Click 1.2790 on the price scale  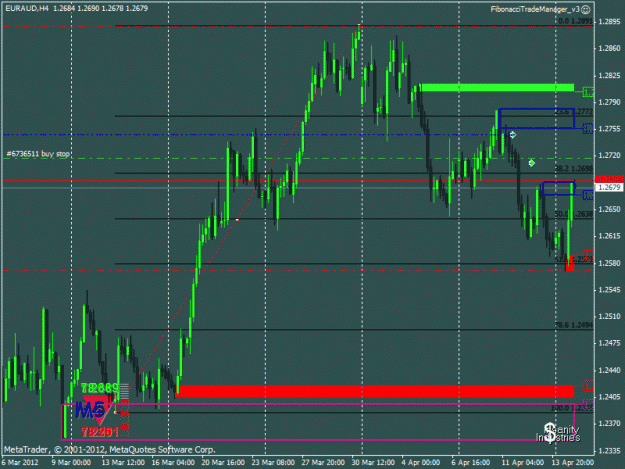(609, 102)
